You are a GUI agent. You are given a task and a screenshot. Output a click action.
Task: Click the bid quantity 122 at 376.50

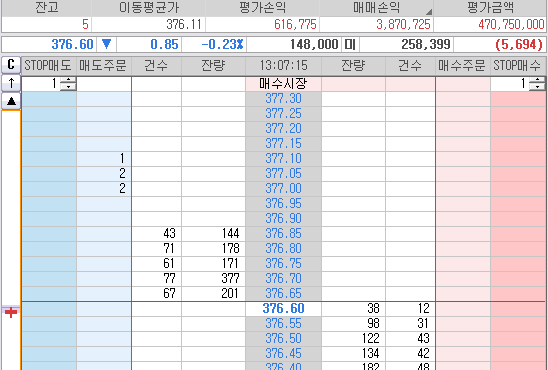[x=353, y=339]
